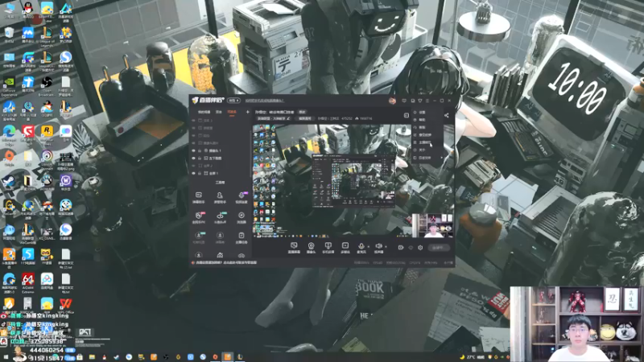Click the record camera icon beside start button
Screen dimensions: 644x362
[x=401, y=248]
